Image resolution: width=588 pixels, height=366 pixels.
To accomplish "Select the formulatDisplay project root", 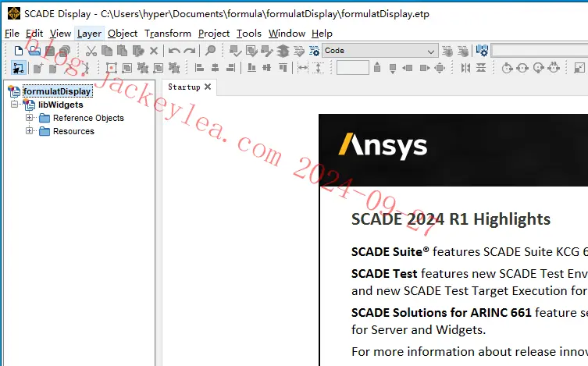I will (x=57, y=91).
